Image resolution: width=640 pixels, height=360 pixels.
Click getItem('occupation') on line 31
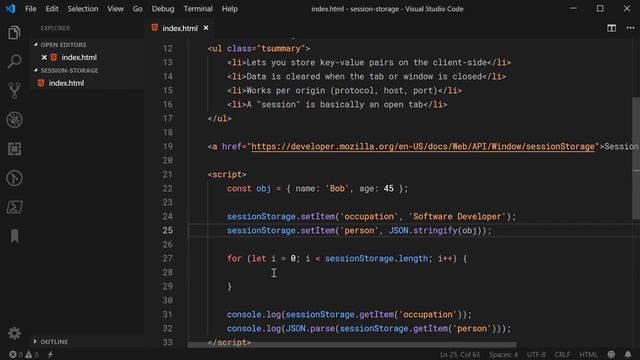pos(409,314)
